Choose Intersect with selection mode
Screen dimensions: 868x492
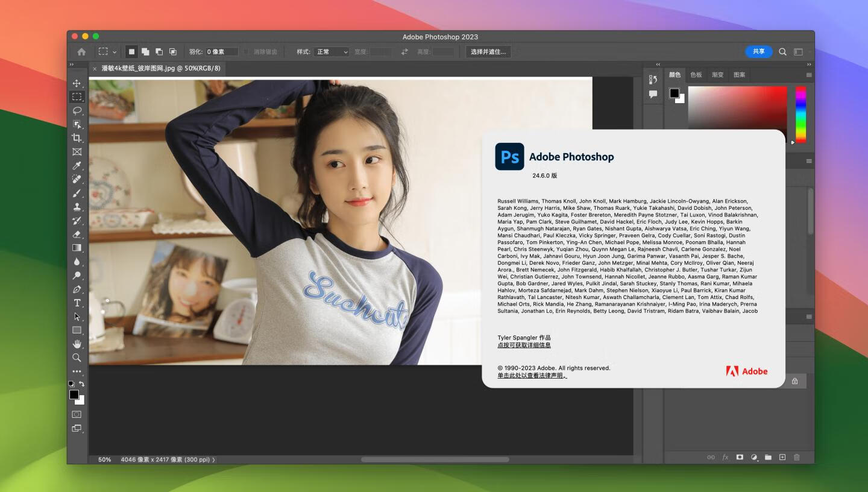173,52
